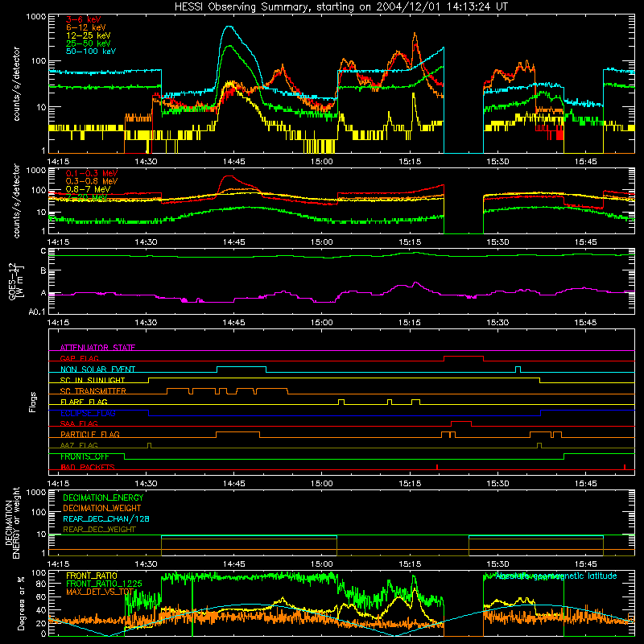Click the 'DECIMATION ENERGY or weight' axis title
The image size is (644, 644).
coord(12,522)
